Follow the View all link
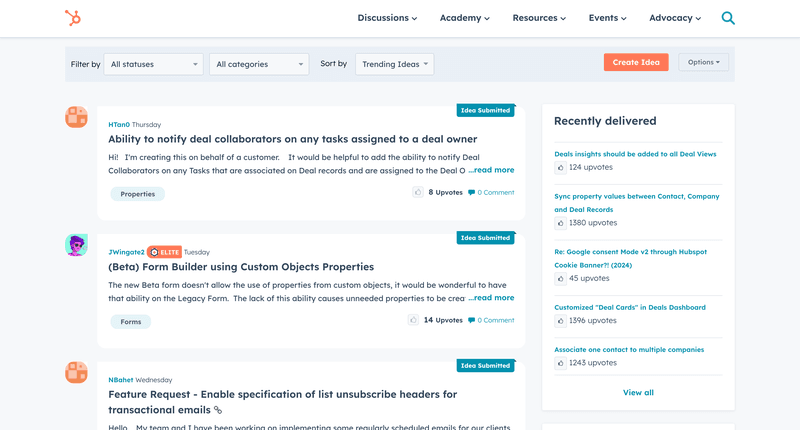Screen dimensions: 800x430 [x=638, y=393]
